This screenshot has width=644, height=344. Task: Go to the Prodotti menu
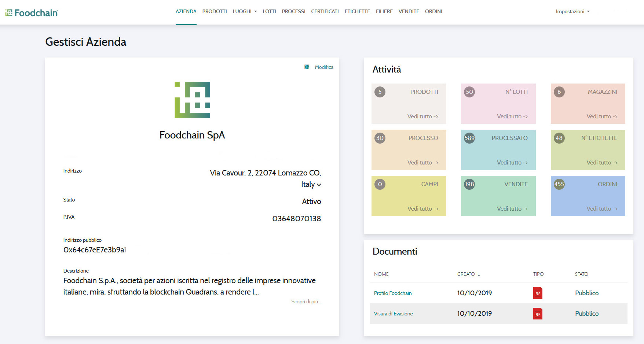pyautogui.click(x=215, y=11)
